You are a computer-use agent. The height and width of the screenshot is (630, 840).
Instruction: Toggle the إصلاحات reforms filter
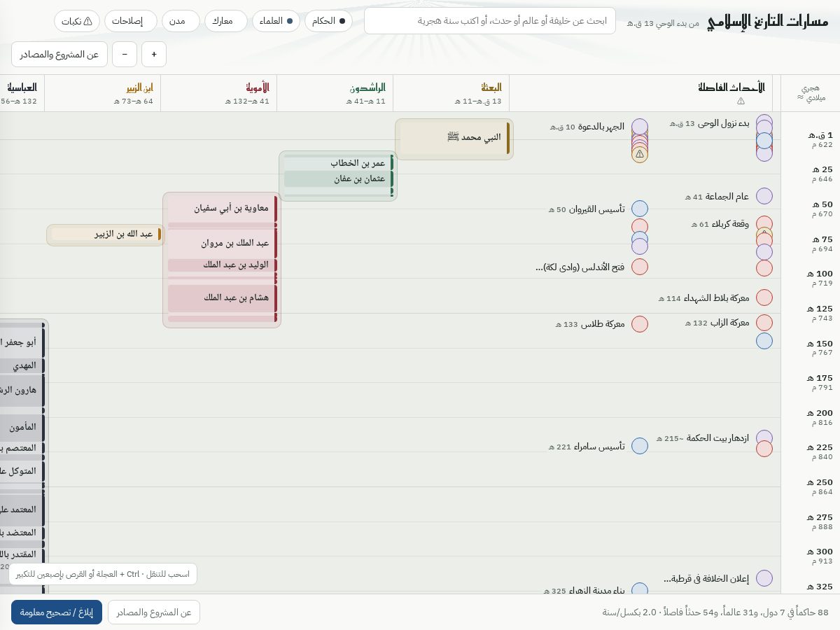pos(131,21)
